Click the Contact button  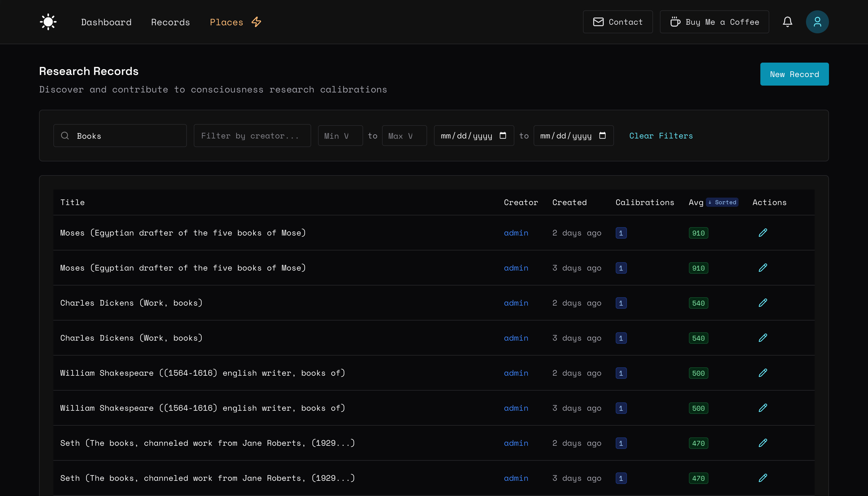[617, 22]
